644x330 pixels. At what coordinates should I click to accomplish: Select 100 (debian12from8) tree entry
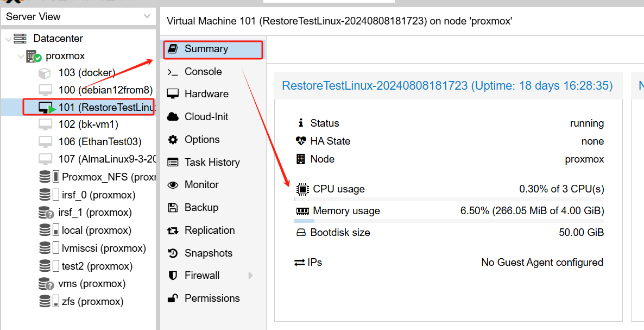click(x=105, y=90)
